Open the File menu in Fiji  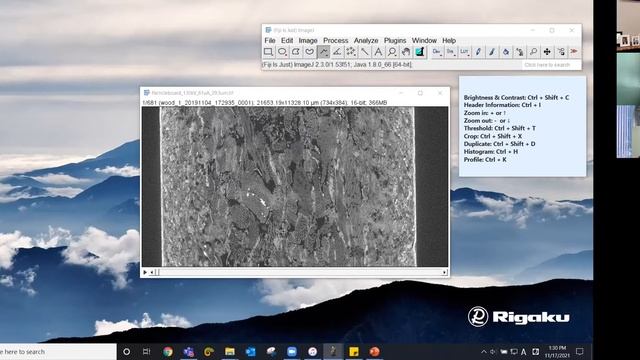point(270,40)
